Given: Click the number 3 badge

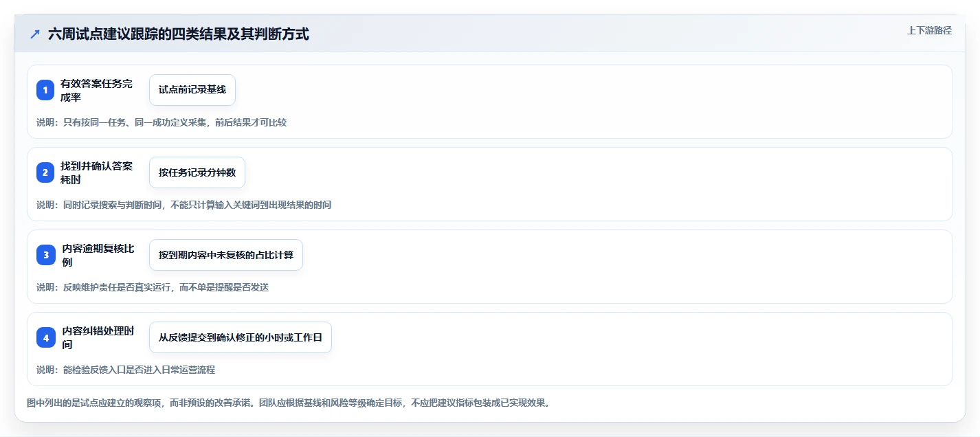Looking at the screenshot, I should (45, 255).
